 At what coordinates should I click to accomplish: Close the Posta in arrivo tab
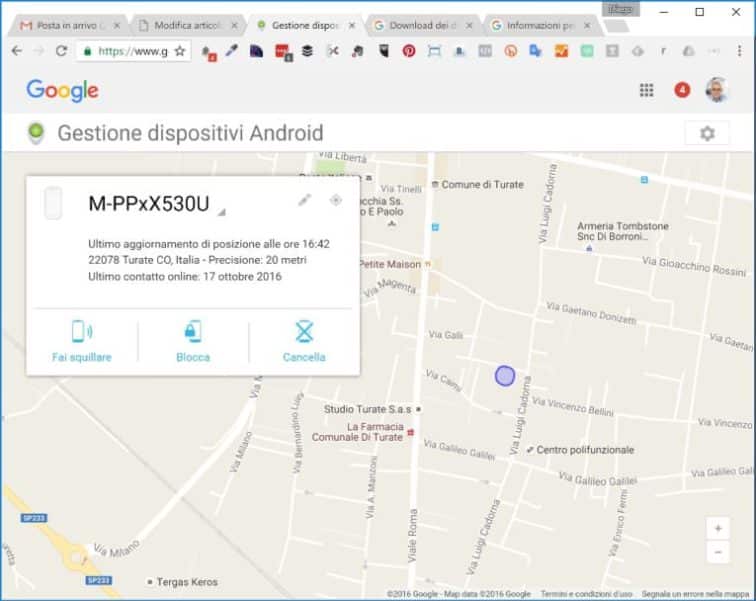tap(117, 26)
